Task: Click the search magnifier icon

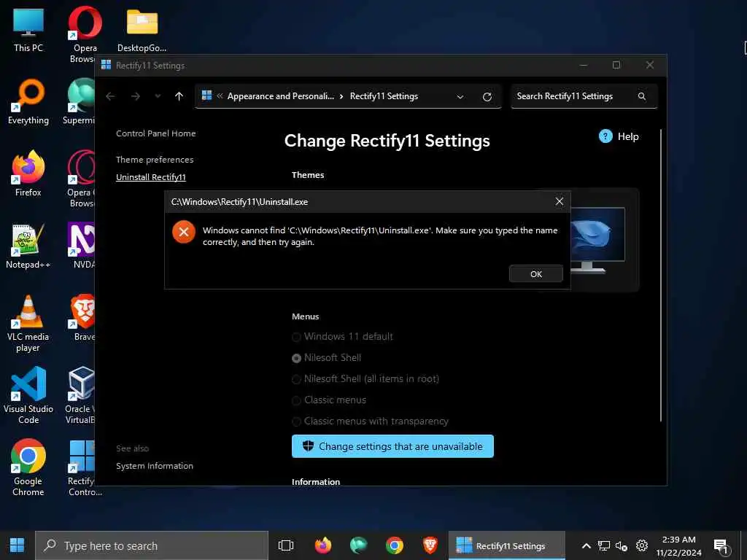Action: (642, 96)
